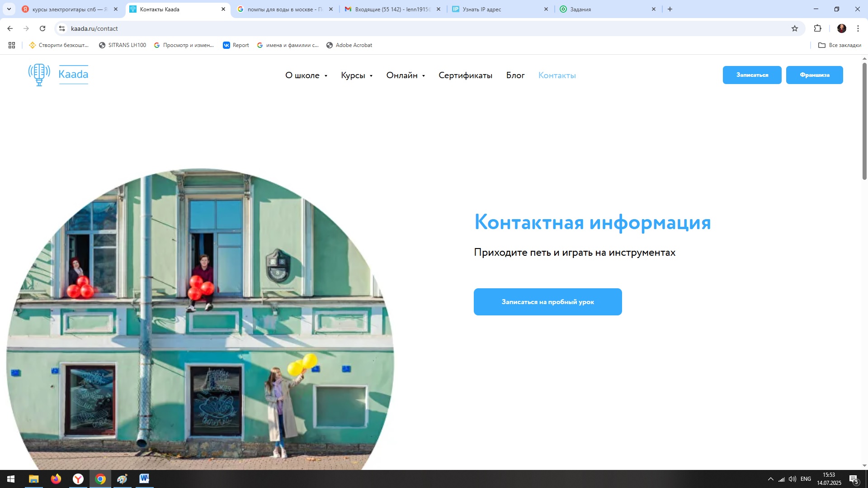The height and width of the screenshot is (488, 868).
Task: Open the taskbar clock and date
Action: point(829,479)
